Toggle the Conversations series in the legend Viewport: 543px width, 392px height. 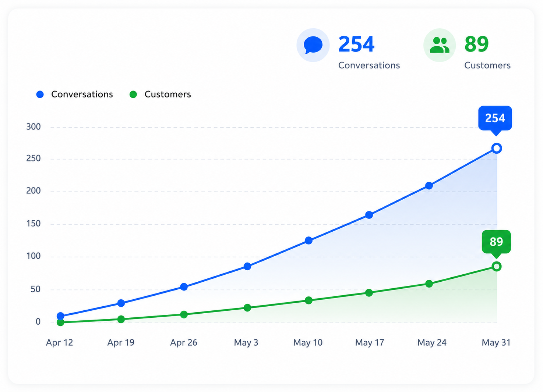75,95
